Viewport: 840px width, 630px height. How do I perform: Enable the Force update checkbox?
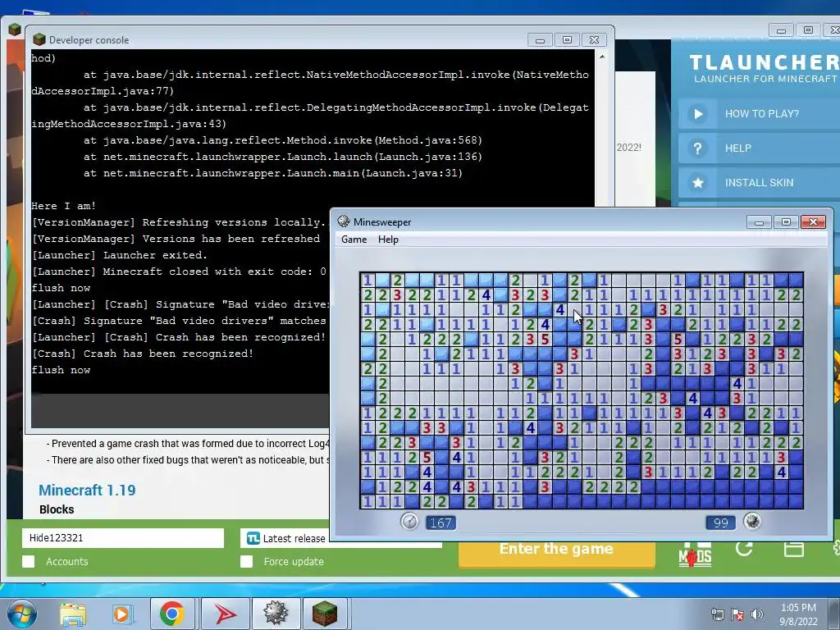(246, 561)
